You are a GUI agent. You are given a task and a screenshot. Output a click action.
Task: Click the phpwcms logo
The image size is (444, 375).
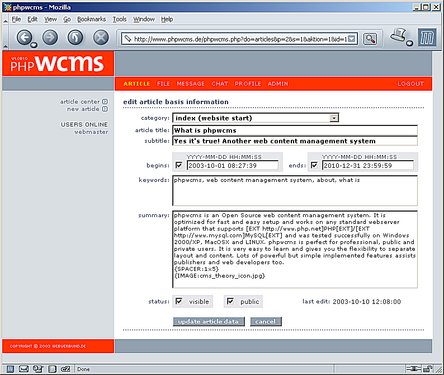pos(58,63)
